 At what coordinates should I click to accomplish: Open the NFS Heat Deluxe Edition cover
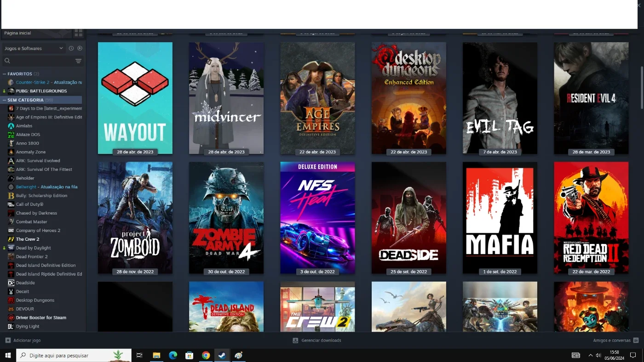click(x=317, y=218)
